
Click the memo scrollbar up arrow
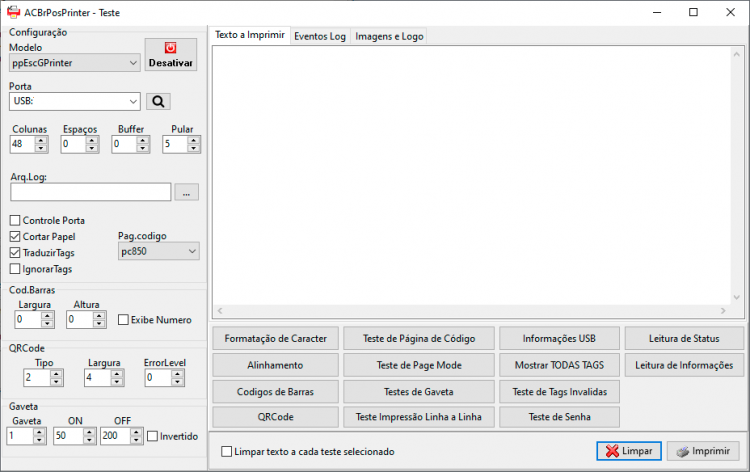737,54
